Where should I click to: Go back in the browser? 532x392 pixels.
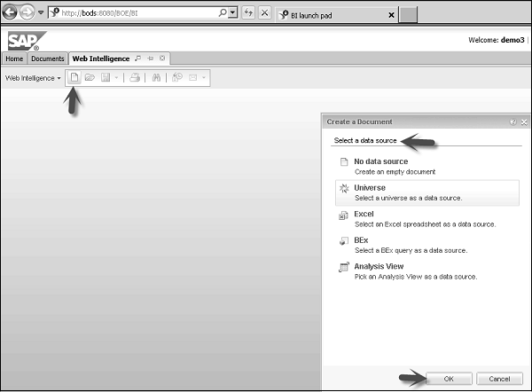[x=10, y=13]
